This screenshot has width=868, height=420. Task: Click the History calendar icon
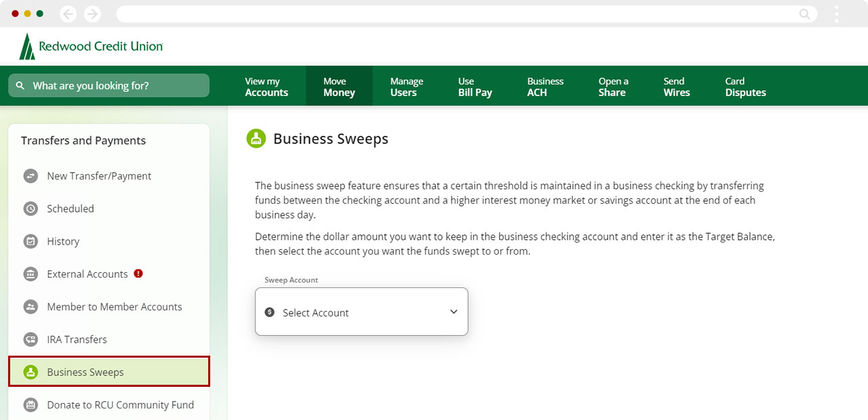pos(31,241)
